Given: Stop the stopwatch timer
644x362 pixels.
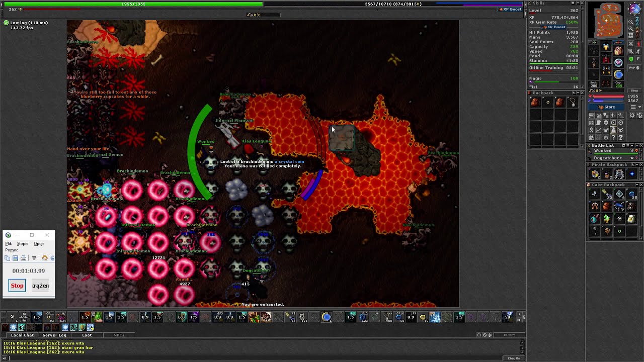Looking at the screenshot, I should coord(17,286).
